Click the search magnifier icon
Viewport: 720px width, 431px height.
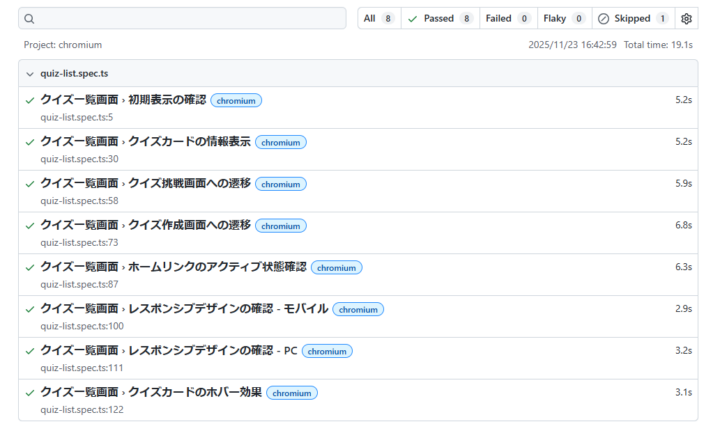coord(29,19)
